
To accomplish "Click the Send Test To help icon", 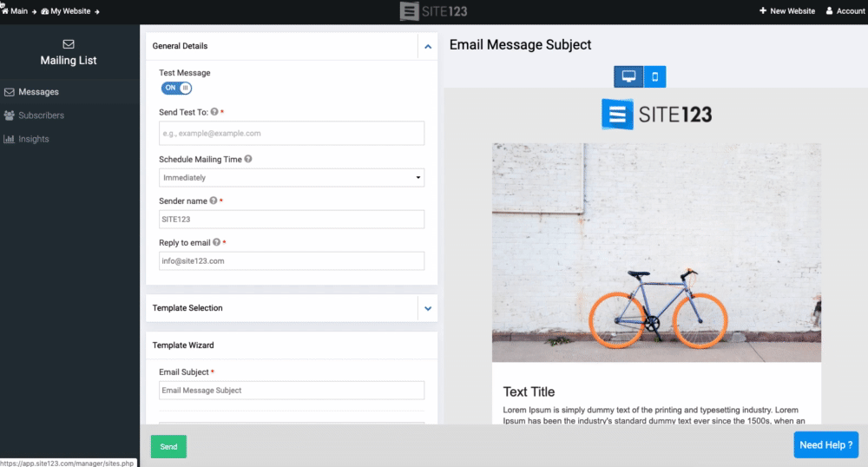I will pyautogui.click(x=214, y=112).
